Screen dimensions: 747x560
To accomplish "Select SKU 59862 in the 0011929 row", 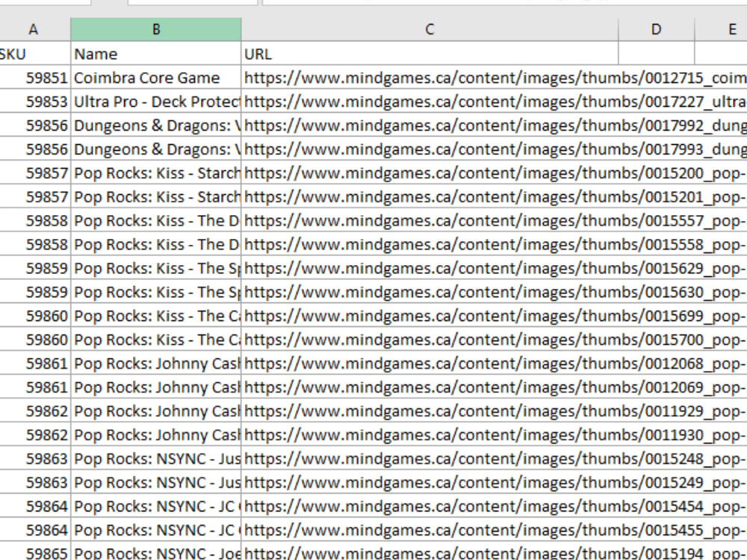I will [34, 411].
